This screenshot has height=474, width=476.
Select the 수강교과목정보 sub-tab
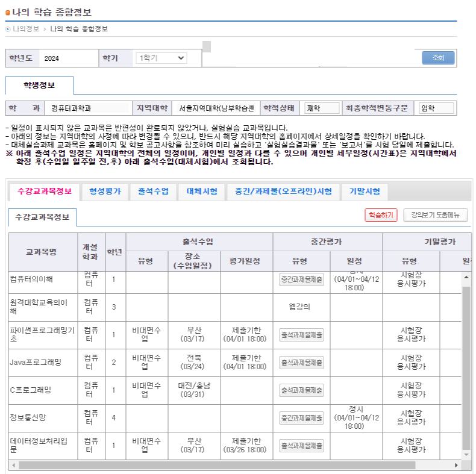coord(42,217)
